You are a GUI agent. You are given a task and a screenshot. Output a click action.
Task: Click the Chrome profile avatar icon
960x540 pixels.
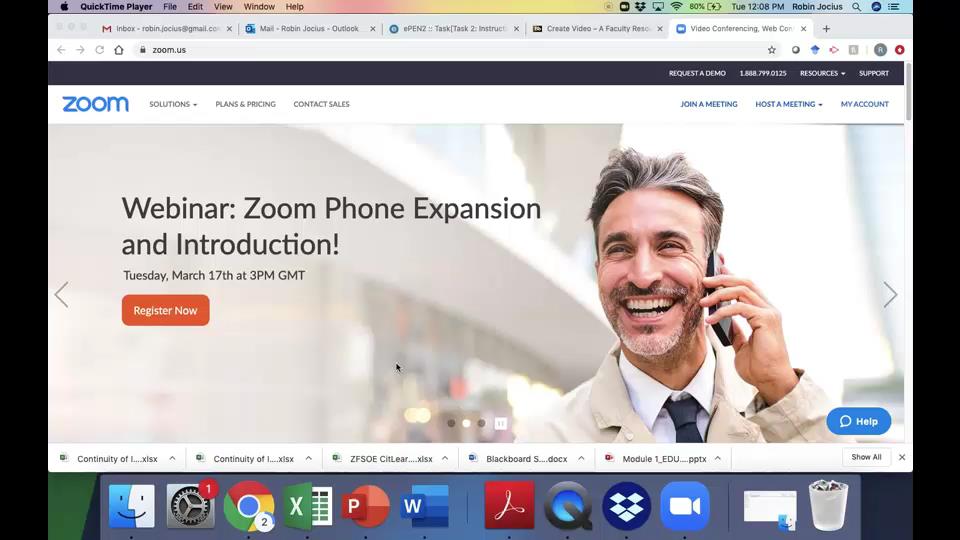pyautogui.click(x=880, y=50)
